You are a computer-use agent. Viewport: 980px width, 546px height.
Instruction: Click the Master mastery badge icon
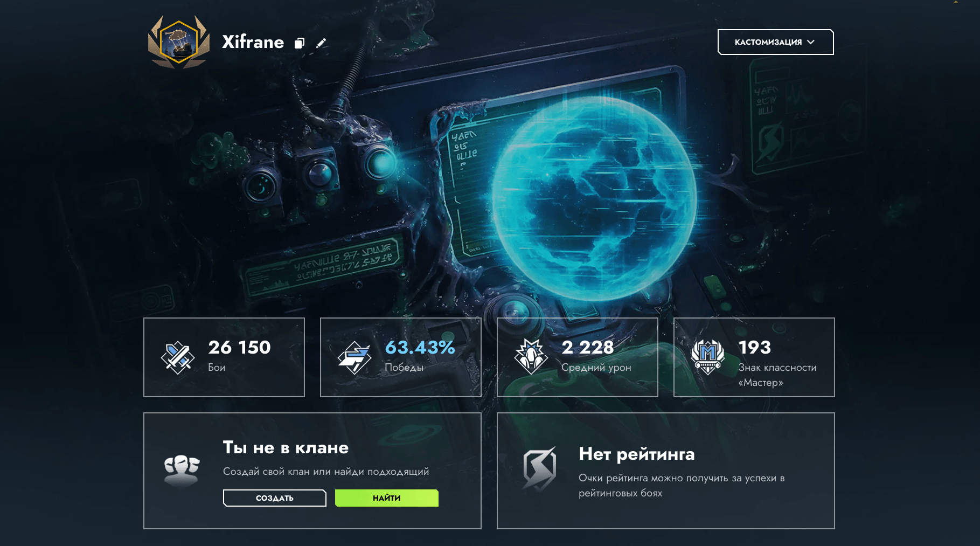point(707,357)
